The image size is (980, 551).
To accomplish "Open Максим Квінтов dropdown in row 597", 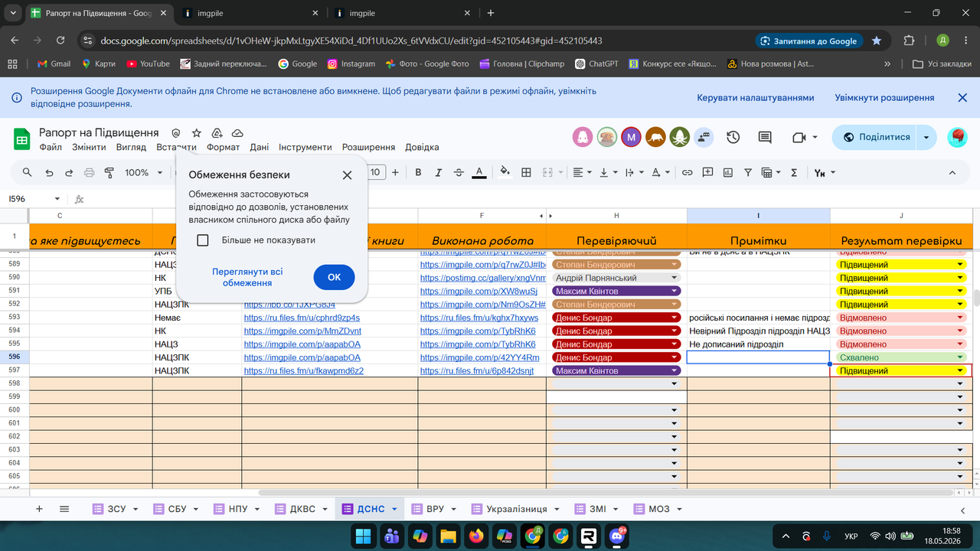I will (x=675, y=370).
